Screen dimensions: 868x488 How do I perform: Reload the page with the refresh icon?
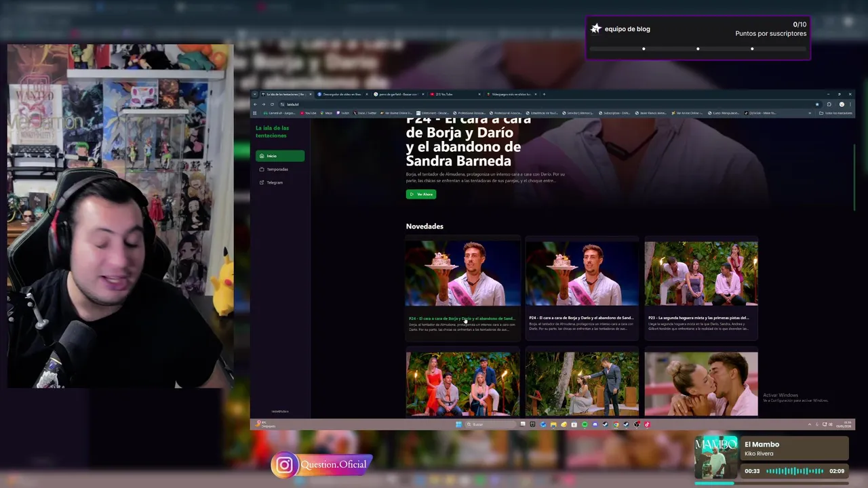click(272, 104)
